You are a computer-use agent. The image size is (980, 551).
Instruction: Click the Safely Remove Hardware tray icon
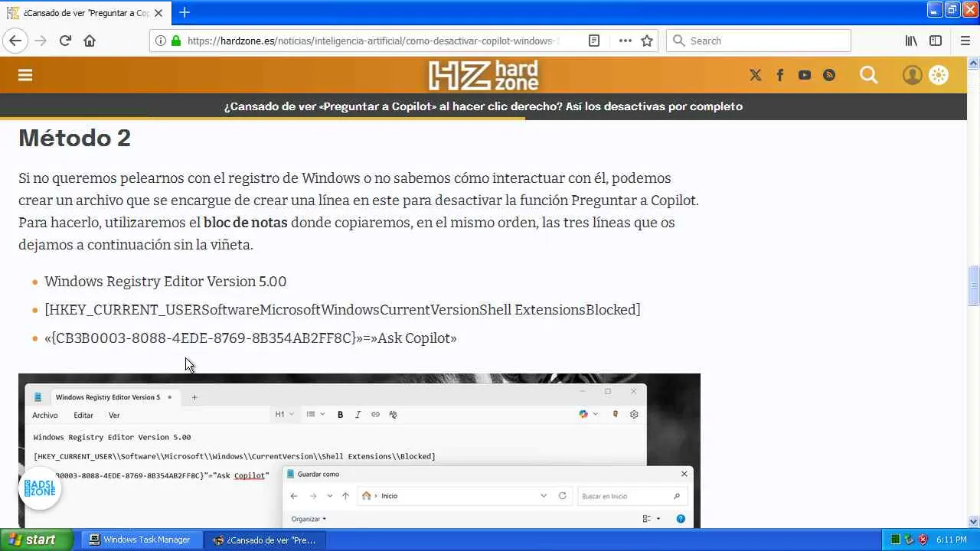coord(909,540)
